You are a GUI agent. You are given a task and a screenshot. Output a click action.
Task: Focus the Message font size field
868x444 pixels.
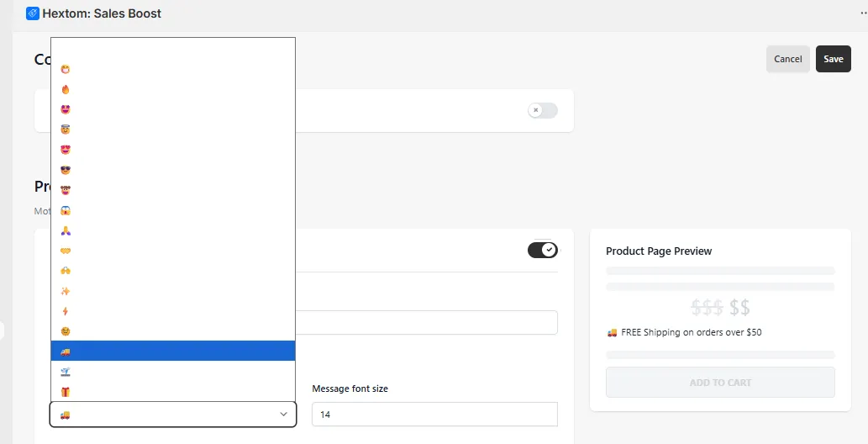pos(434,414)
